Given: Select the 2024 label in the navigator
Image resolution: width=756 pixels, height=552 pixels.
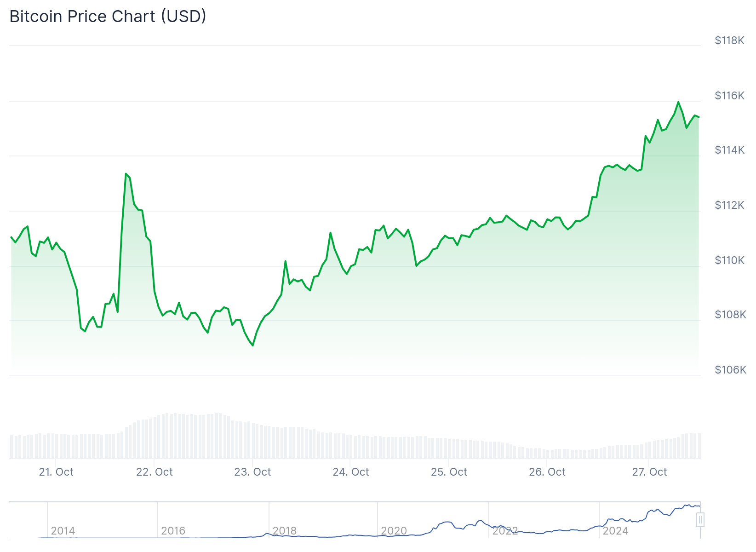Looking at the screenshot, I should click(615, 531).
